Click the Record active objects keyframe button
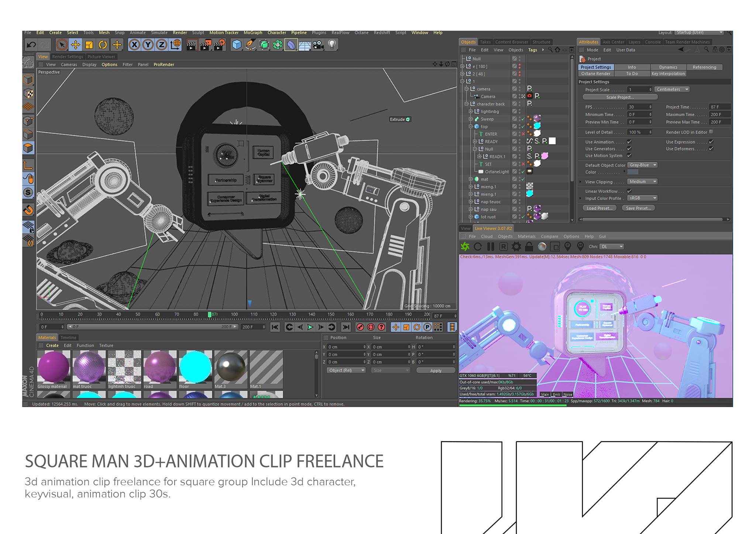The image size is (756, 534). pos(360,327)
